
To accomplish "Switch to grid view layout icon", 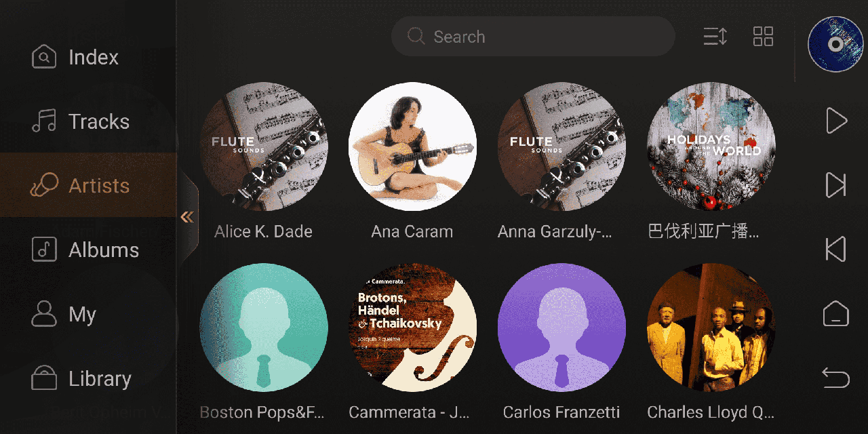I will (763, 37).
